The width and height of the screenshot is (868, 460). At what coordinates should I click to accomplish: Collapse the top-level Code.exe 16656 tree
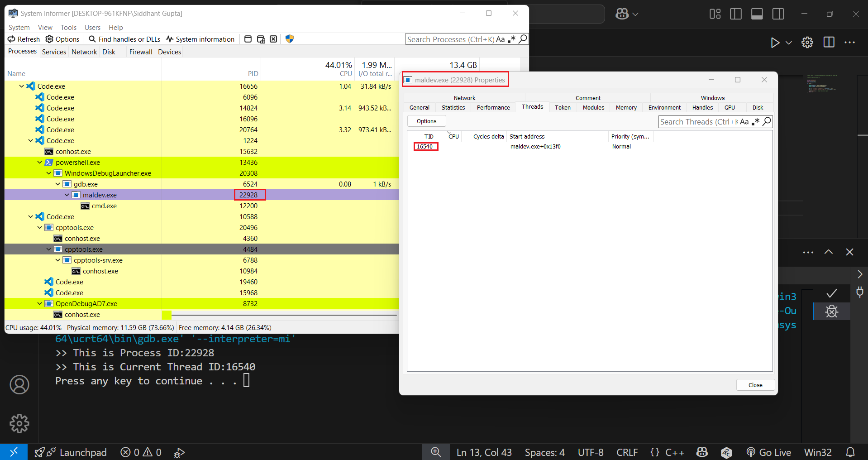click(21, 86)
